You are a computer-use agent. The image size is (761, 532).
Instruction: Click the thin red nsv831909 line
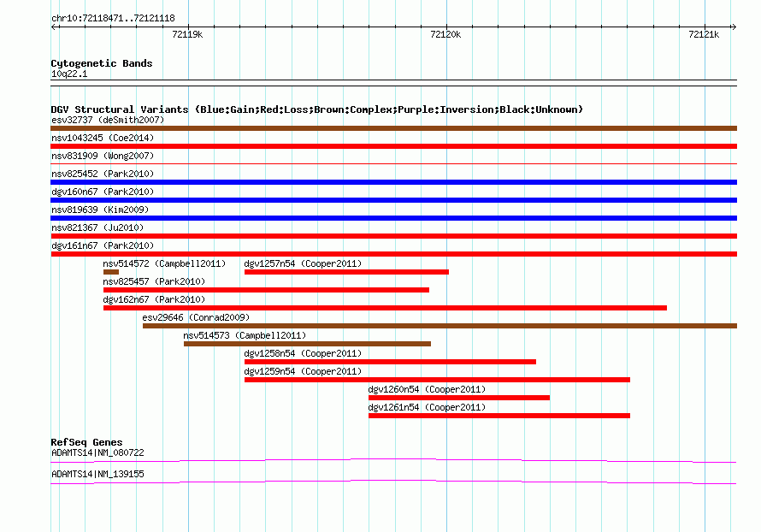click(393, 164)
